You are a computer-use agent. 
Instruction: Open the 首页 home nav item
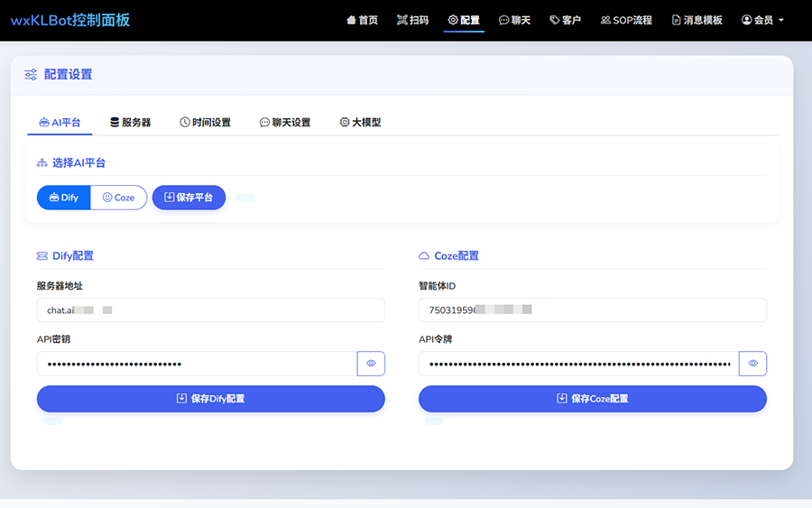pyautogui.click(x=362, y=20)
